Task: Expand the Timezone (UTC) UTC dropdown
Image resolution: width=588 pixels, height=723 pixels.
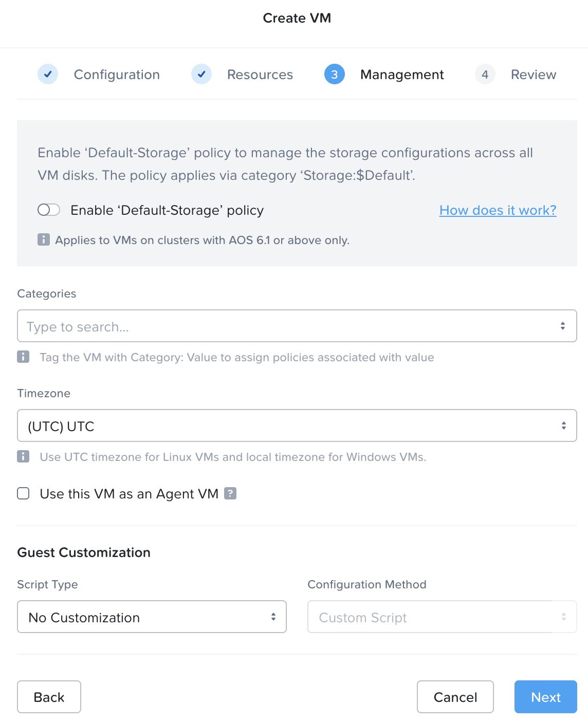Action: 563,425
